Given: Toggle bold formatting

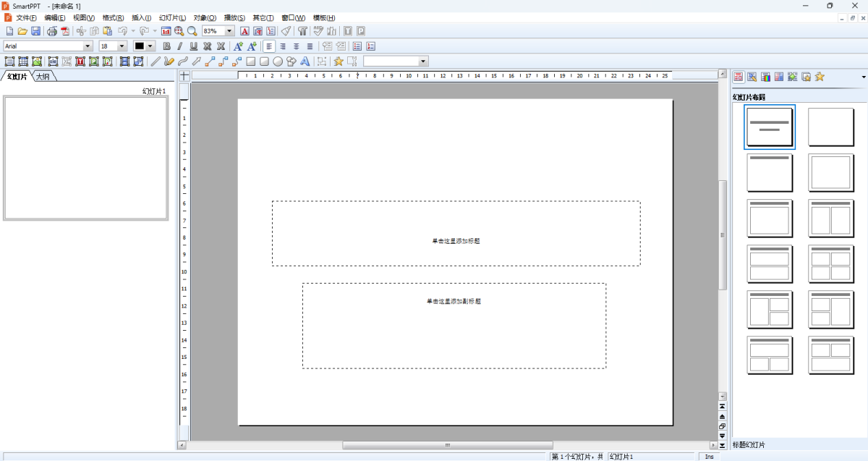Looking at the screenshot, I should click(166, 46).
